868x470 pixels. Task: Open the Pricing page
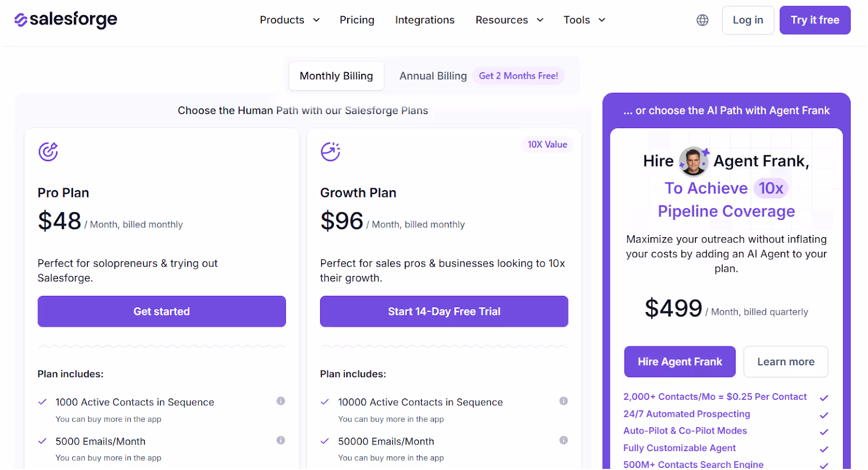pyautogui.click(x=357, y=20)
